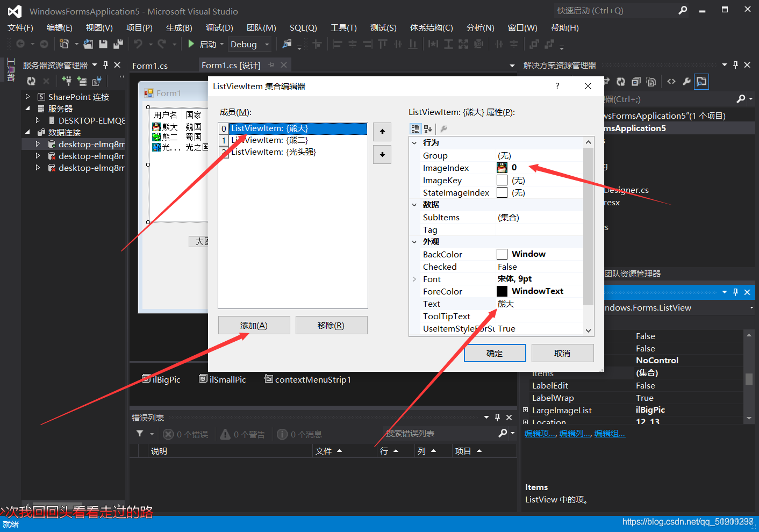Viewport: 759px width, 532px height.
Task: Toggle the 0 个错误 errors filter
Action: (x=185, y=434)
